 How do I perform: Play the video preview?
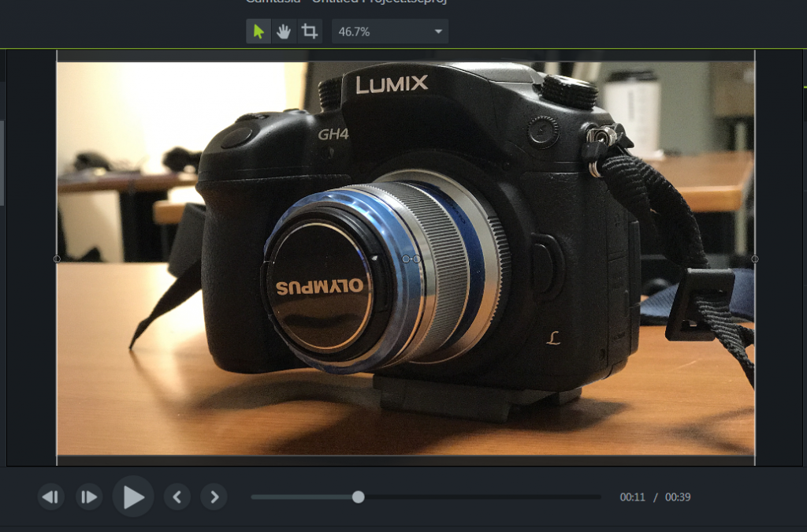[x=133, y=497]
